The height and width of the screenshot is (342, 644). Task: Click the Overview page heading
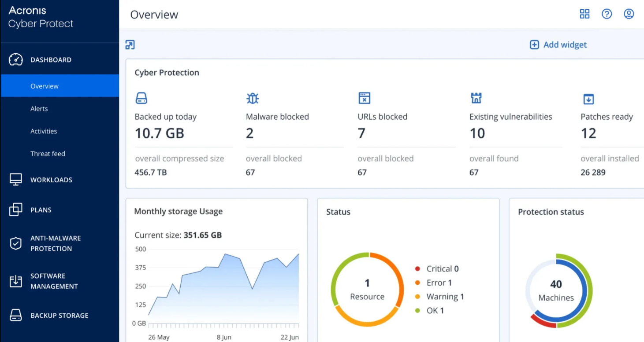[x=154, y=15]
